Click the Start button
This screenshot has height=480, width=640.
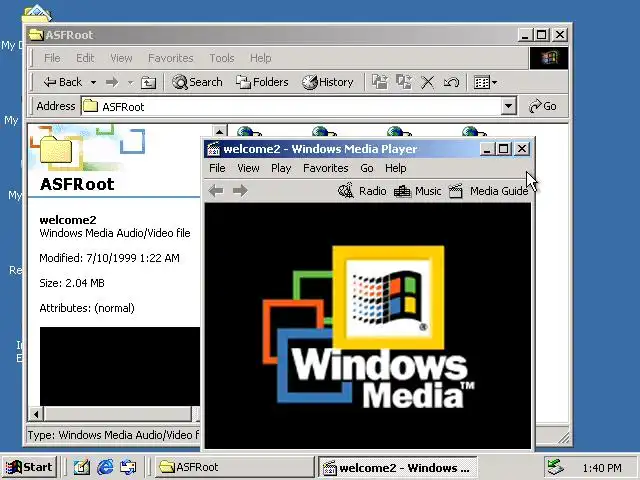[29, 467]
